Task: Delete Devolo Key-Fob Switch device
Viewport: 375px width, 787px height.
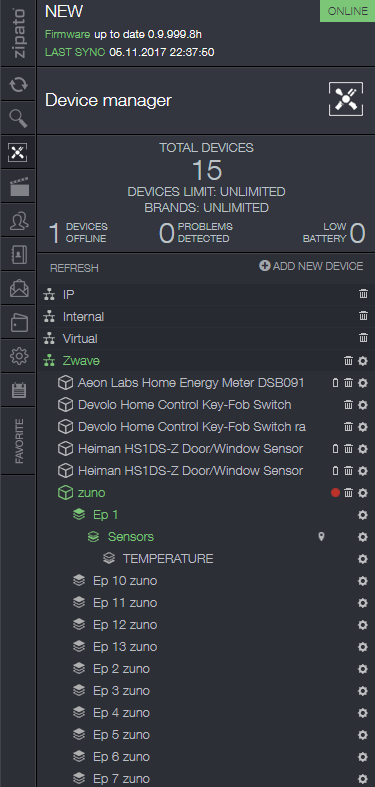Action: coord(348,405)
